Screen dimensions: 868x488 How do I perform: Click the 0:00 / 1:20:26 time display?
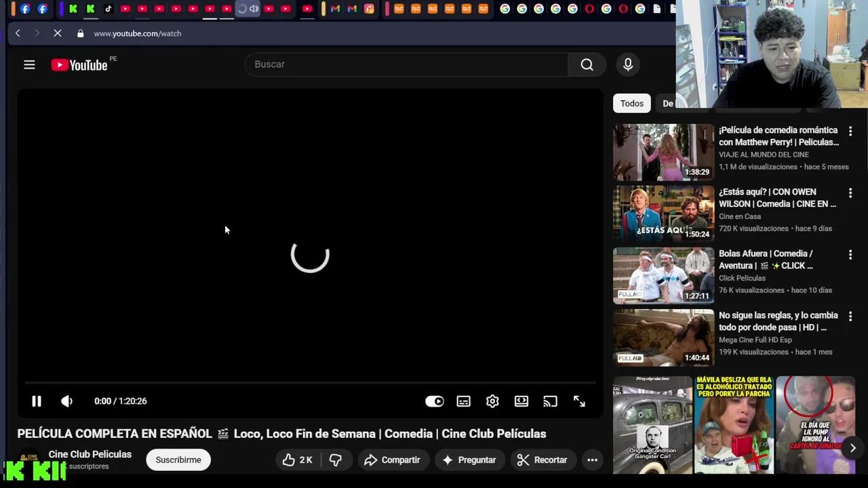[121, 401]
